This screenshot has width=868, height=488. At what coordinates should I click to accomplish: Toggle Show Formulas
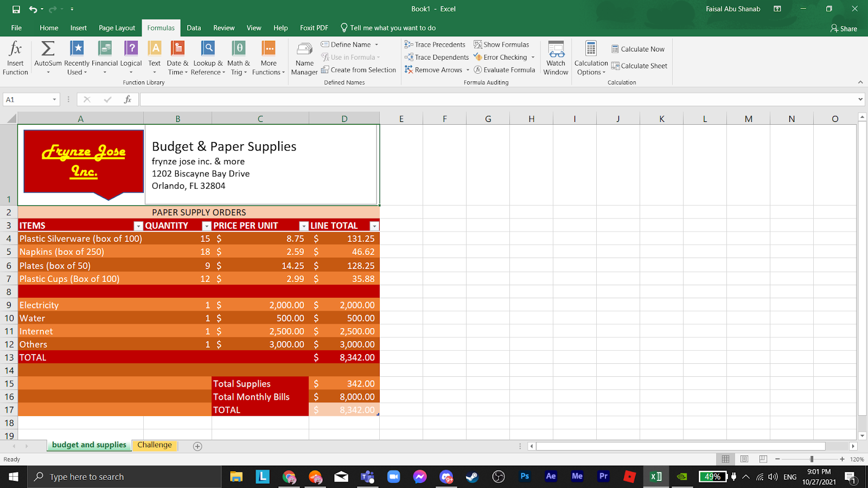[x=501, y=44]
